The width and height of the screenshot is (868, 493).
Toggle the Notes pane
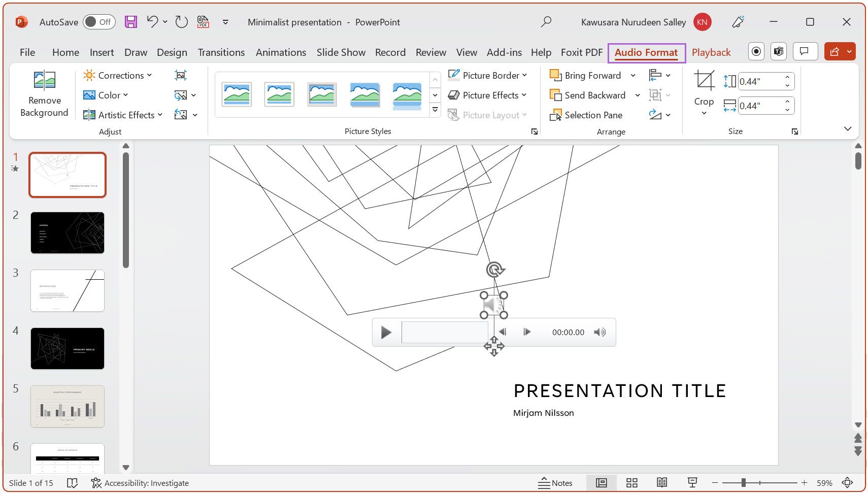click(555, 483)
